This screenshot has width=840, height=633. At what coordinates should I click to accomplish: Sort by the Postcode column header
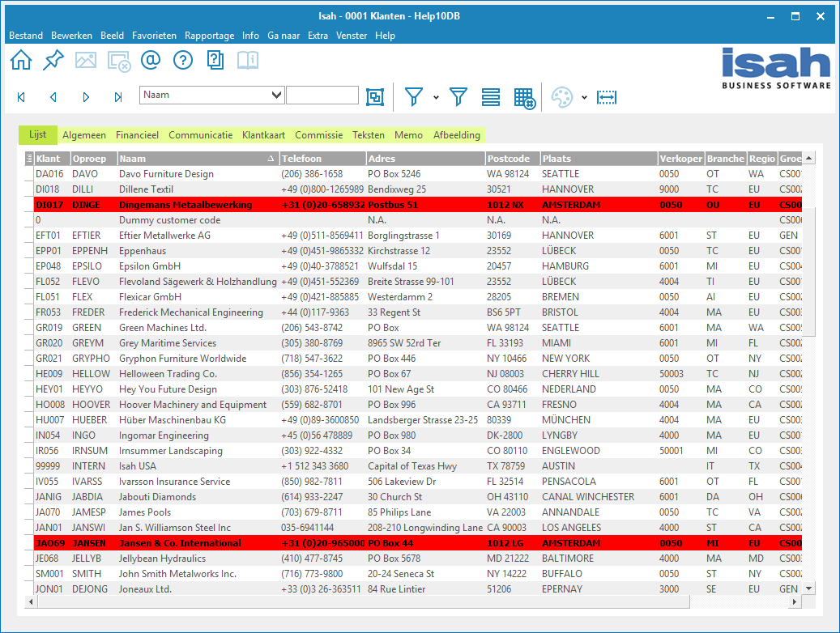[x=512, y=159]
